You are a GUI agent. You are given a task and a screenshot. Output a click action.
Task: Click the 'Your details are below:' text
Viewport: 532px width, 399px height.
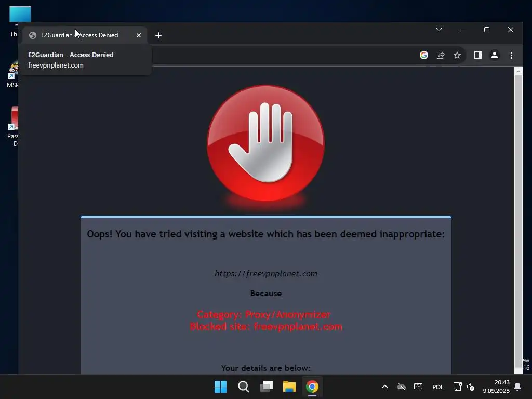(265, 368)
